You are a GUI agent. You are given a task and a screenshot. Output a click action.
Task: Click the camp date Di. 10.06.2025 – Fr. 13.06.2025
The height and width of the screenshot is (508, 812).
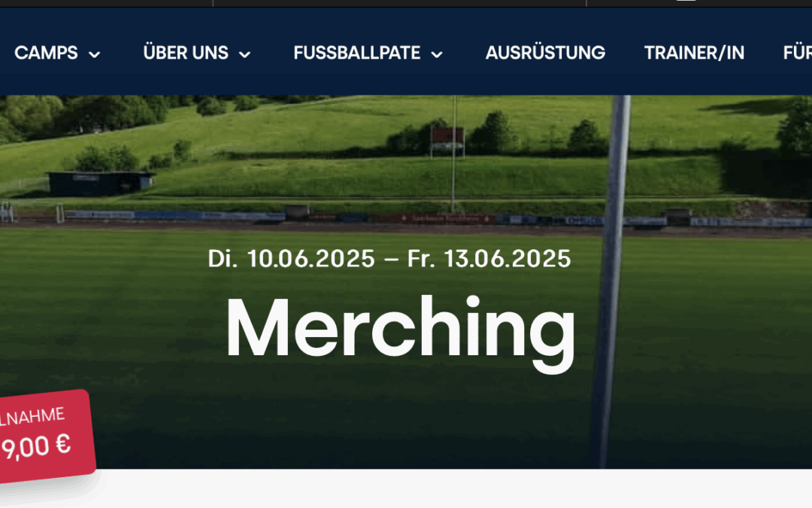[x=389, y=259]
